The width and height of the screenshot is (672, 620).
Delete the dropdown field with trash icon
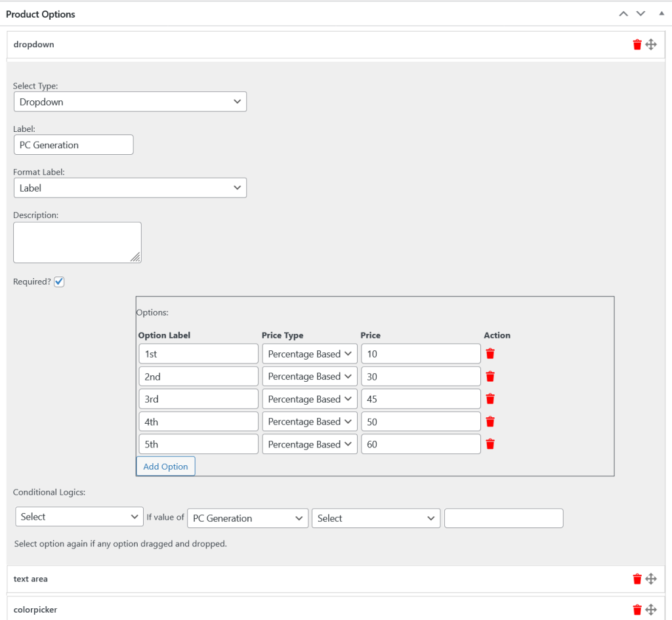point(637,45)
